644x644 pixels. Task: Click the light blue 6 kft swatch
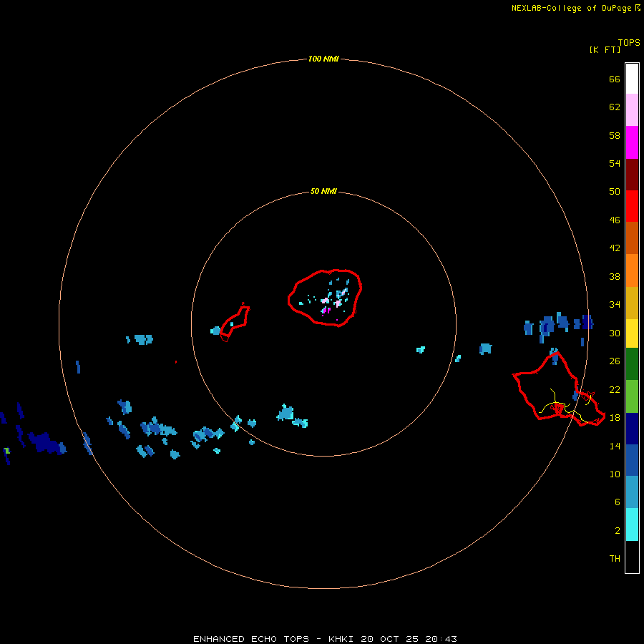click(x=632, y=492)
